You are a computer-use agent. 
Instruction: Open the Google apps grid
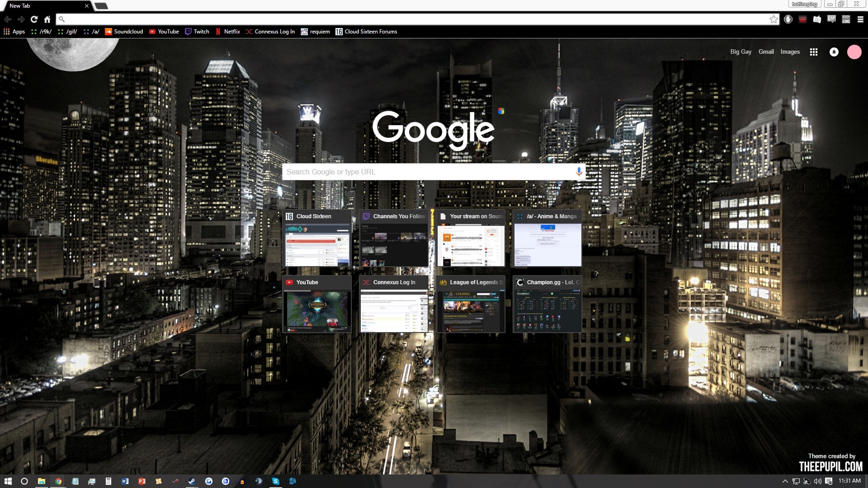814,52
